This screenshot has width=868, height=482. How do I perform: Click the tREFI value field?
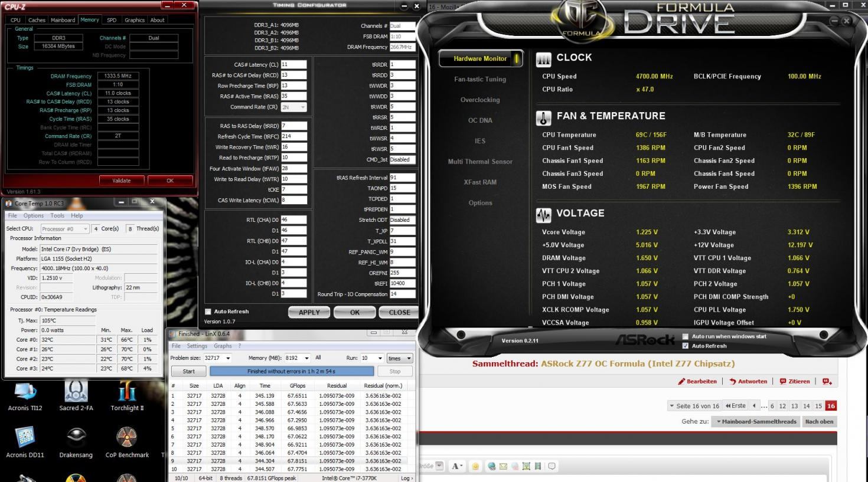pos(402,284)
